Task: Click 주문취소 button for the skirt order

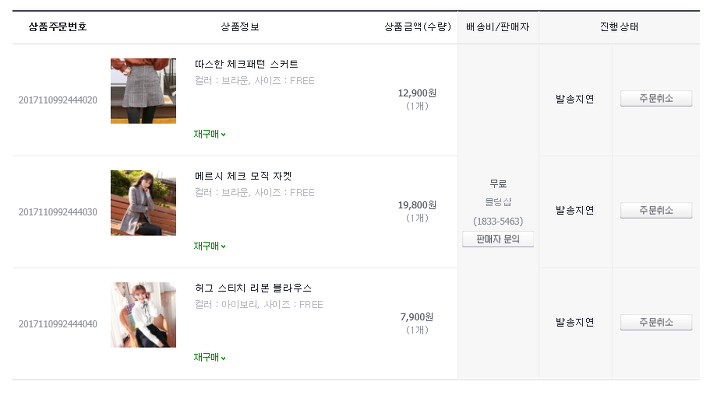Action: tap(656, 98)
